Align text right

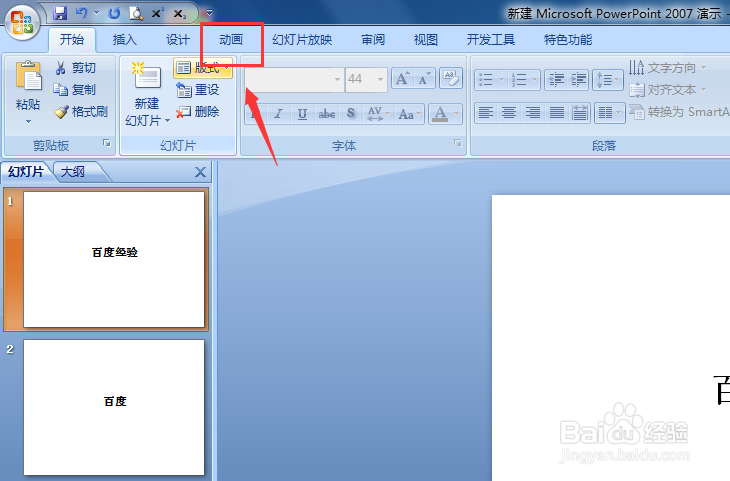533,113
